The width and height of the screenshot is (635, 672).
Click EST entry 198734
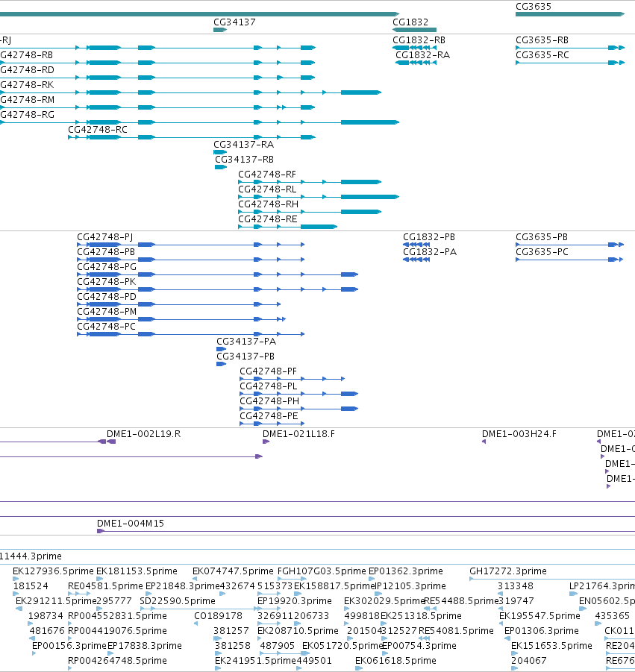[46, 616]
